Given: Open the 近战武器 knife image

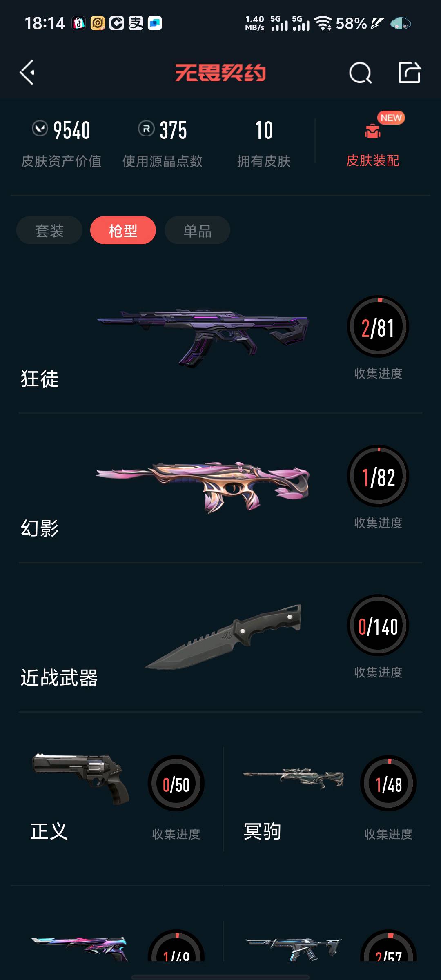Looking at the screenshot, I should [x=223, y=637].
